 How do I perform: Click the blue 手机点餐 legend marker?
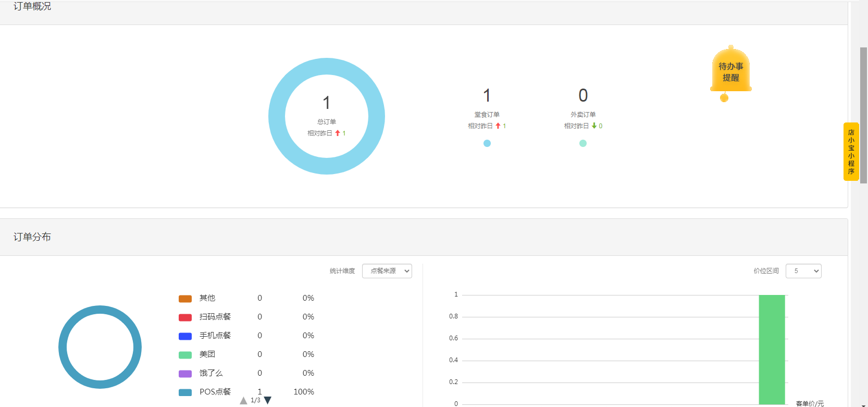pos(185,336)
